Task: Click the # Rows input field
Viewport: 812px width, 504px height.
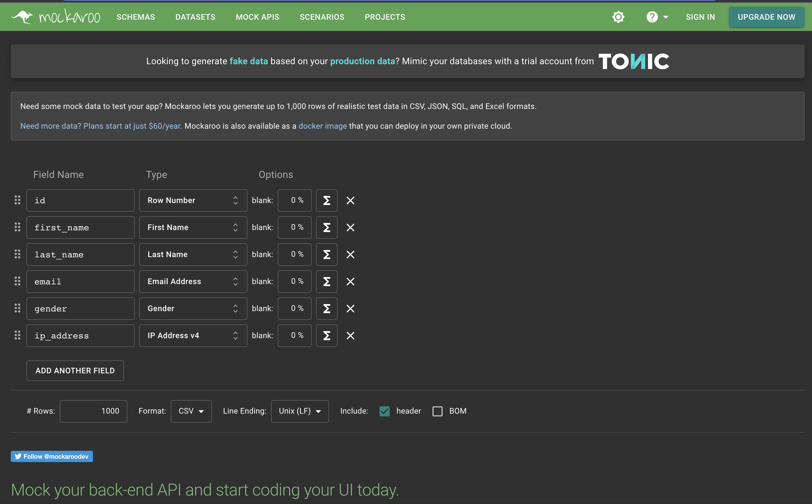Action: click(x=93, y=411)
